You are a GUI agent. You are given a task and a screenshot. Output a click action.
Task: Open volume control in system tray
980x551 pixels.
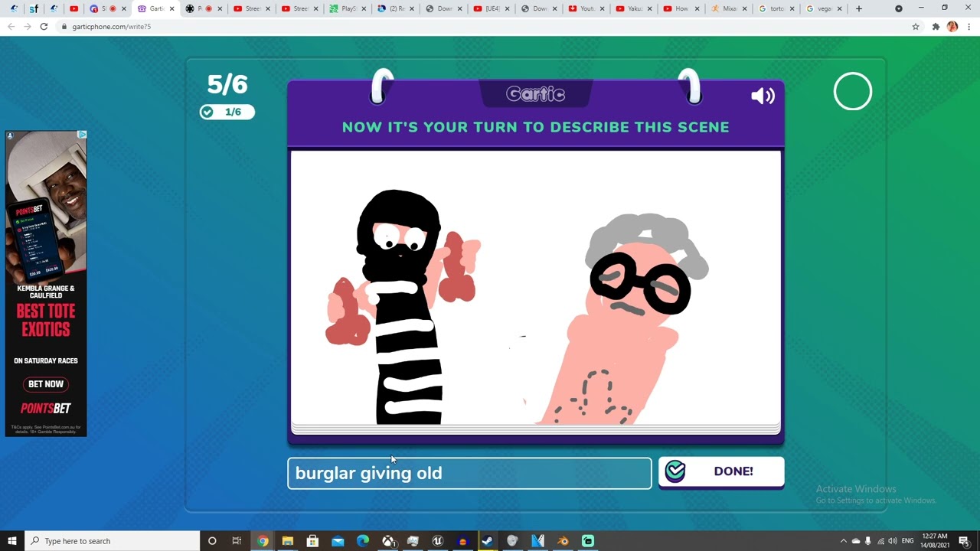click(893, 541)
